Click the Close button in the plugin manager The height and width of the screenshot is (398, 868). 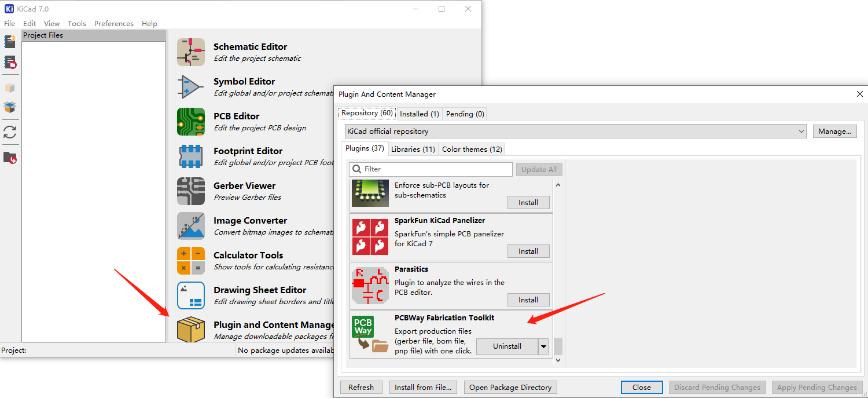(642, 388)
